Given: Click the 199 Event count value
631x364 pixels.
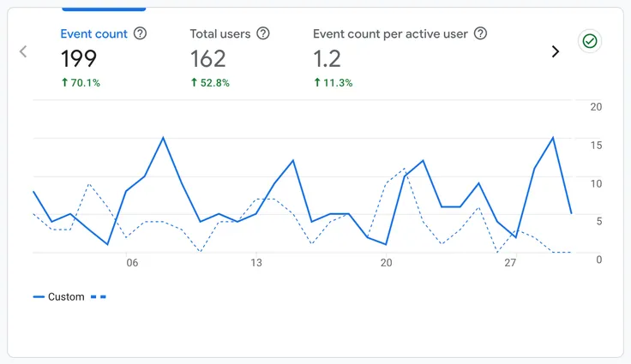Looking at the screenshot, I should (79, 58).
